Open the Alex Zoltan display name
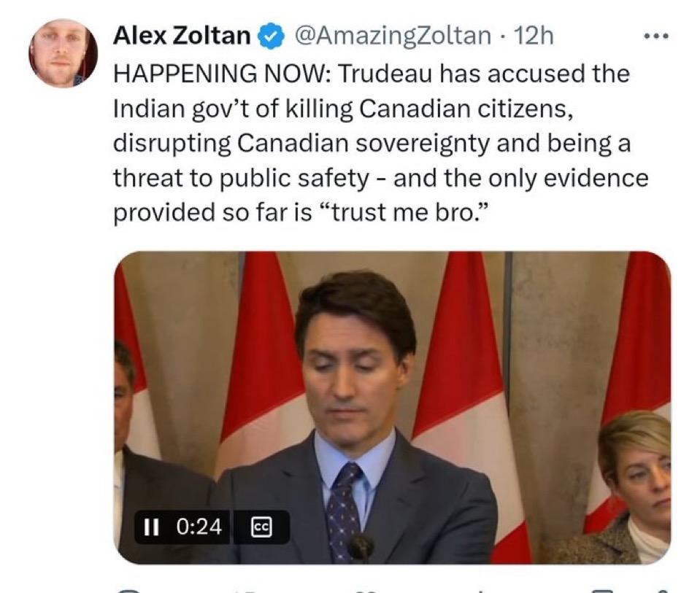This screenshot has width=700, height=593. point(182,36)
